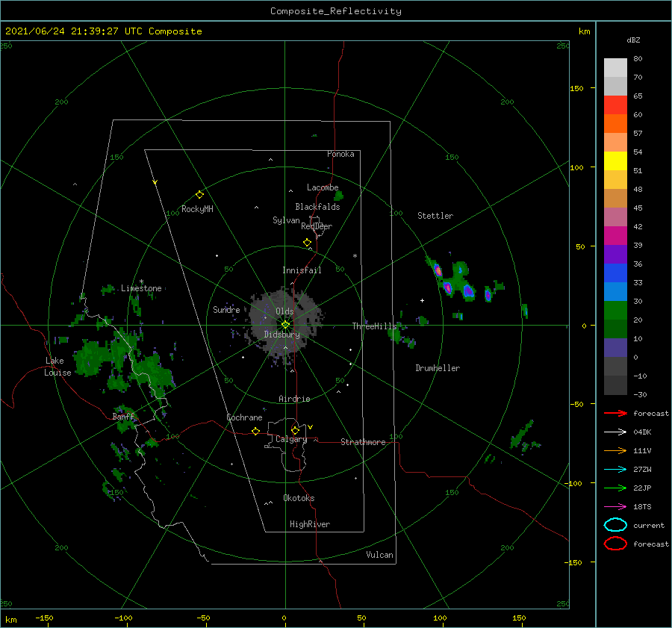Click the green 22JP arrow legend icon
Viewport: 672px width, 628px height.
615,488
